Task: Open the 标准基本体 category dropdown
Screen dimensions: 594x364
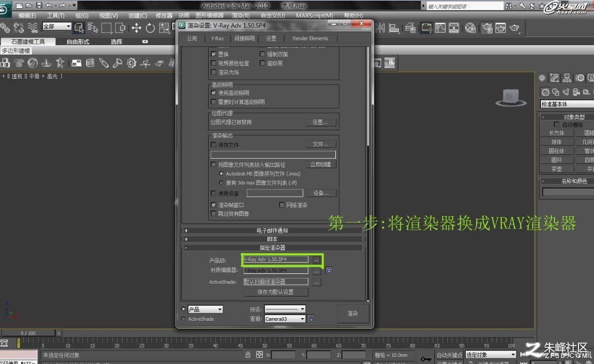Action: coord(567,104)
